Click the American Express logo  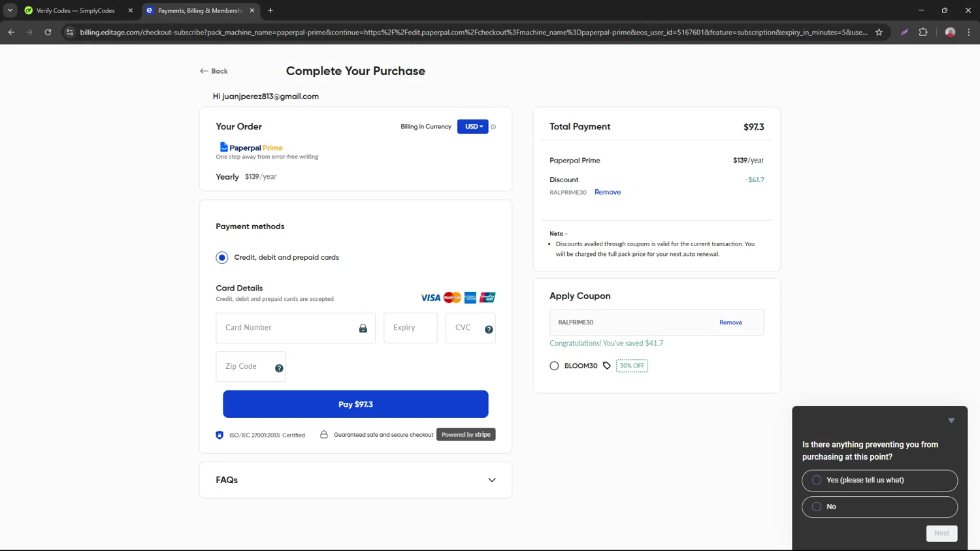click(x=470, y=298)
